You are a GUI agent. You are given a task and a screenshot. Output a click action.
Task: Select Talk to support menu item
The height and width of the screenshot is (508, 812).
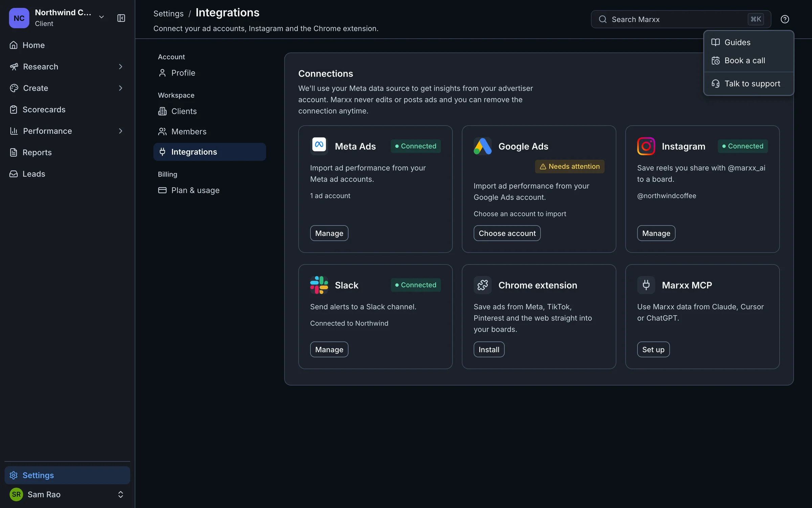[748, 83]
